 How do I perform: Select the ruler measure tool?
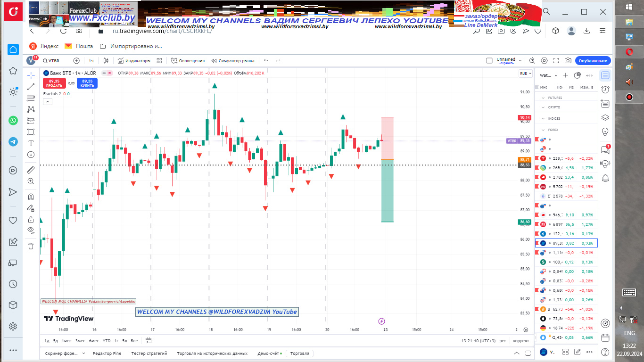pos(31,170)
